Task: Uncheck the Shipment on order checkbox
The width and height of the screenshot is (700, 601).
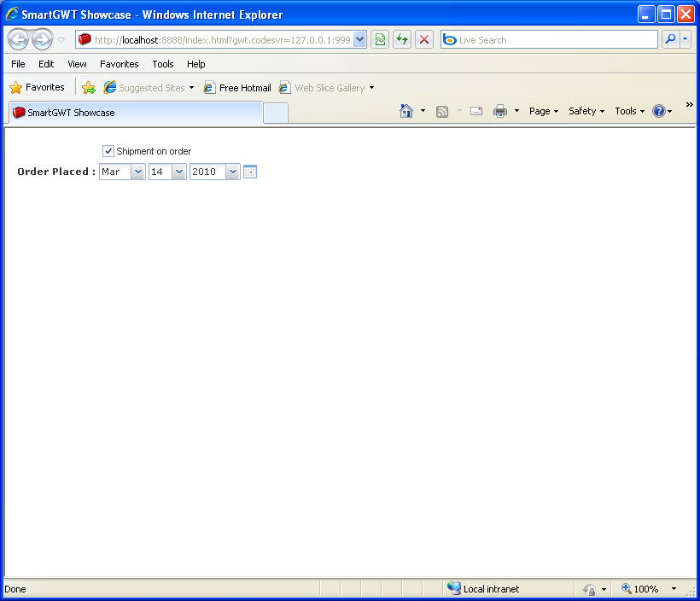Action: (x=108, y=151)
